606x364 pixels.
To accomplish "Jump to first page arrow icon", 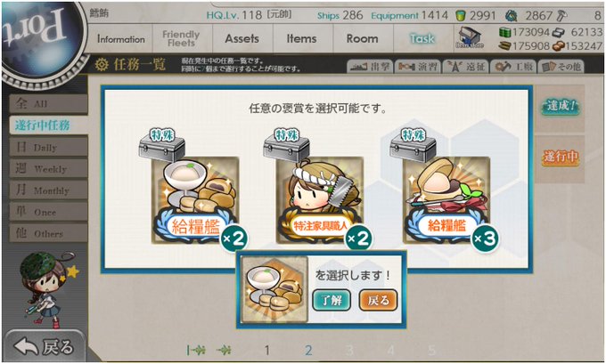I will click(196, 350).
